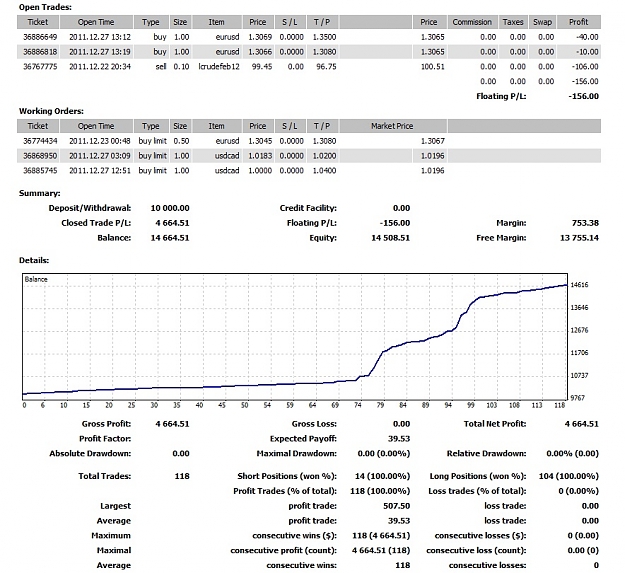
Task: Select the profit value -106.00
Action: [x=585, y=67]
